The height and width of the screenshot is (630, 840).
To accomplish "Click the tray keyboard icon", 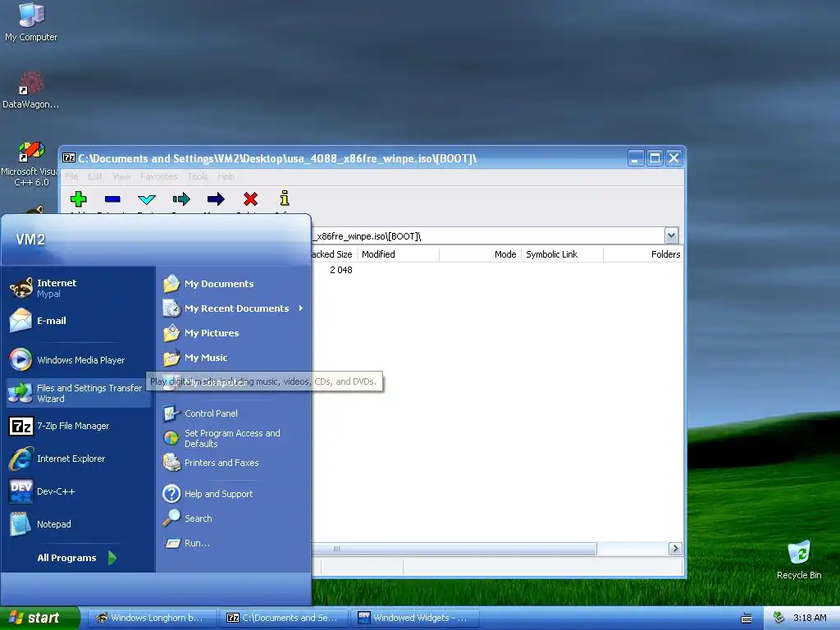I will click(746, 619).
